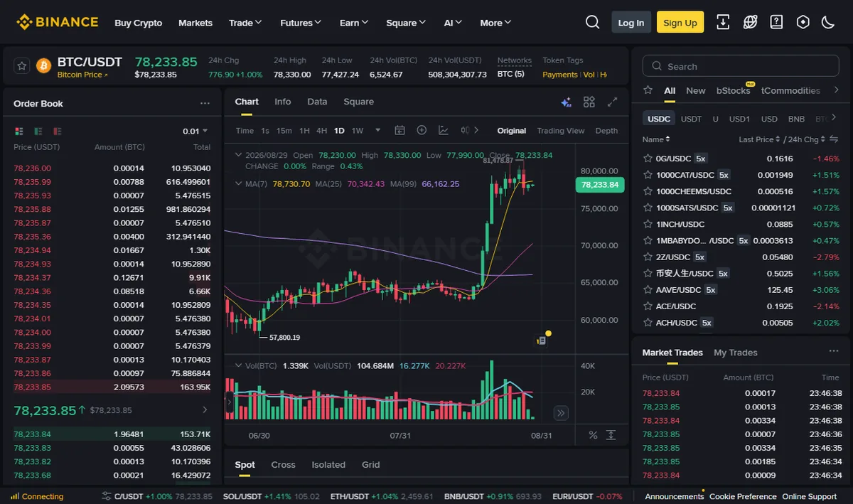Swap price/change column toggle icon
Viewport: 853px width, 504px height.
pos(835,139)
